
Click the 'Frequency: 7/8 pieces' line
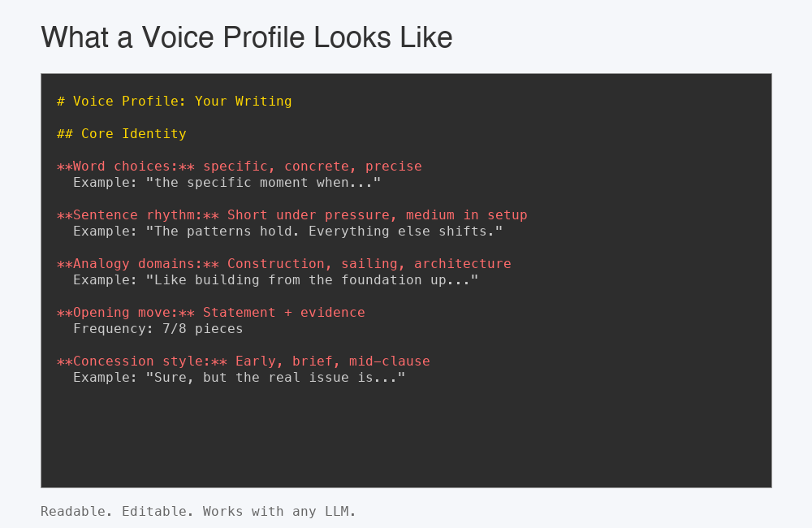click(158, 329)
